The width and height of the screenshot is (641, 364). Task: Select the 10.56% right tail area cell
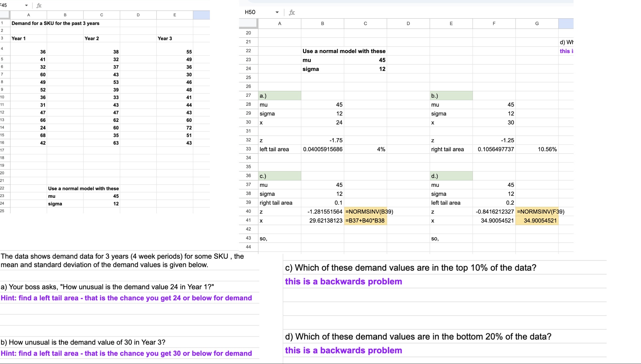point(537,149)
